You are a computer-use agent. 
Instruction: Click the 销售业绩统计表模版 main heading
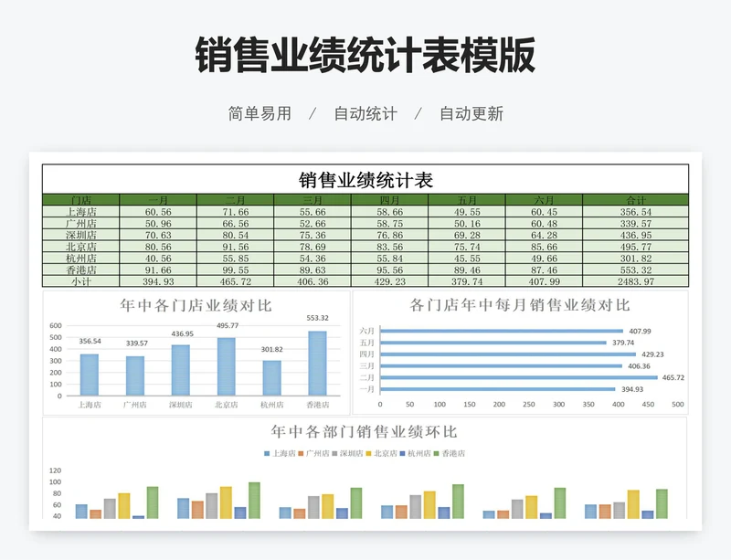(365, 55)
